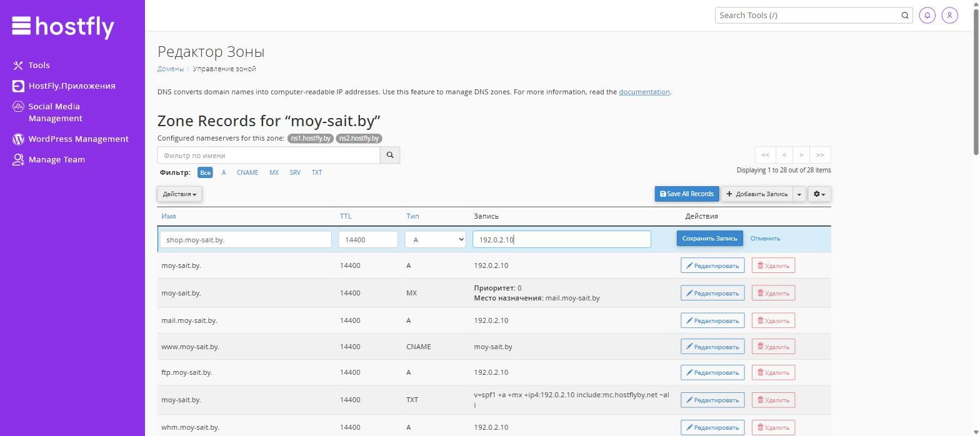Click Добавить Запись button
This screenshot has width=980, height=436.
pos(757,194)
